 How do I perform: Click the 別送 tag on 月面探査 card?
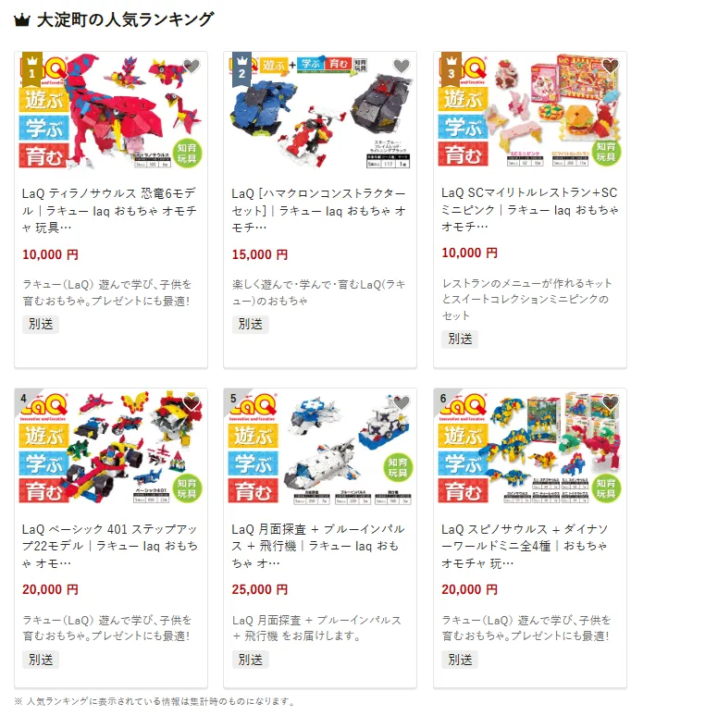(x=251, y=660)
